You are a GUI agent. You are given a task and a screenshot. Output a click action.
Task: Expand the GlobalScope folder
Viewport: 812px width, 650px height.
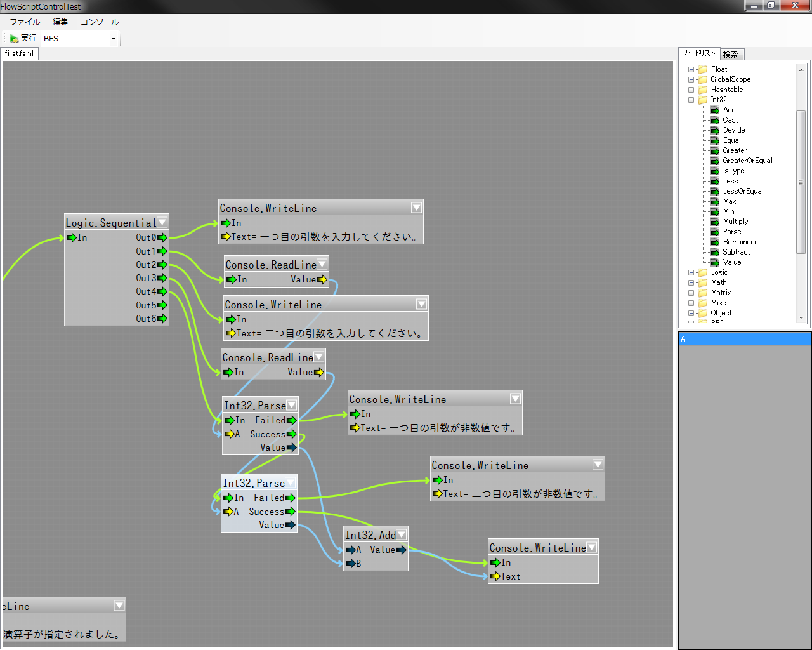pos(691,79)
